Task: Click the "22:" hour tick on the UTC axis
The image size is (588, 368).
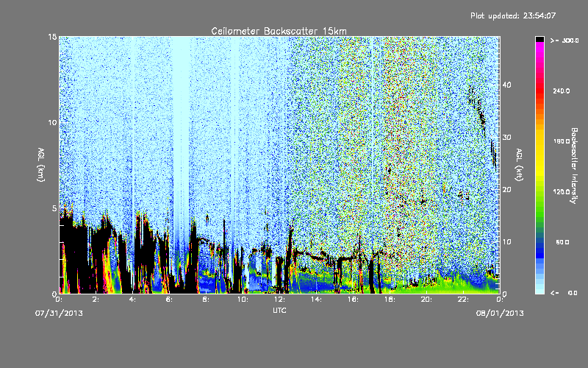Action: (463, 300)
